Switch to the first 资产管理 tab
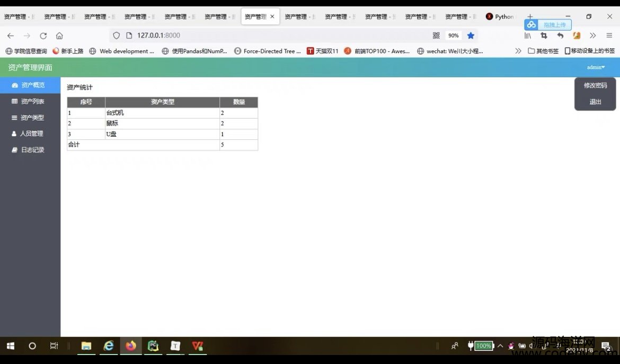This screenshot has width=620, height=364. 20,16
